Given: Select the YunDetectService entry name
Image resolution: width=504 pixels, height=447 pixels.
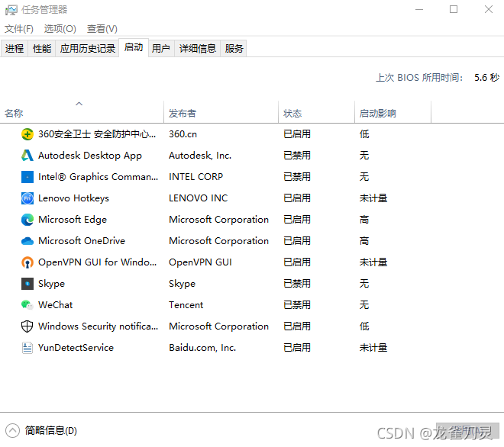Looking at the screenshot, I should pyautogui.click(x=76, y=348).
